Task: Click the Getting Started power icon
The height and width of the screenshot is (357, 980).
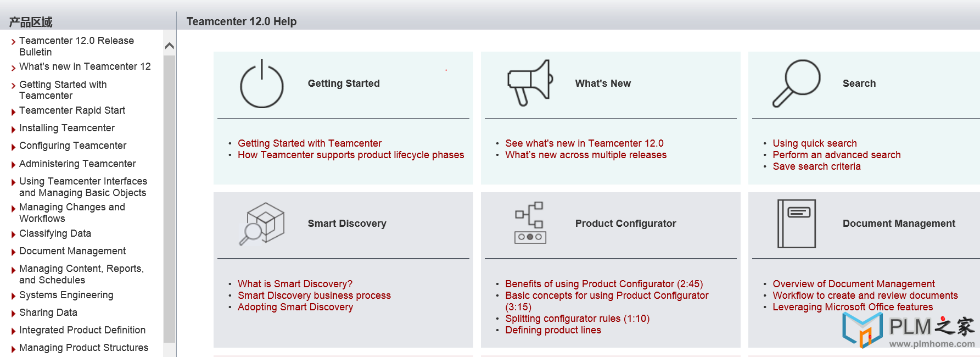Action: [262, 83]
